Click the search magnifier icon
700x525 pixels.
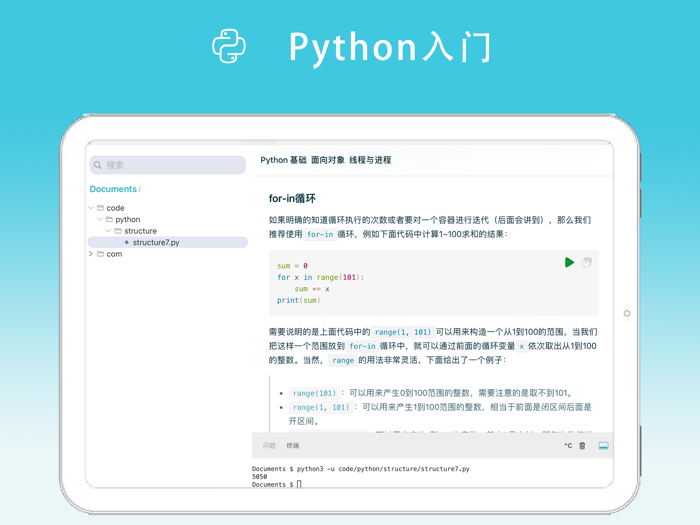(x=98, y=165)
